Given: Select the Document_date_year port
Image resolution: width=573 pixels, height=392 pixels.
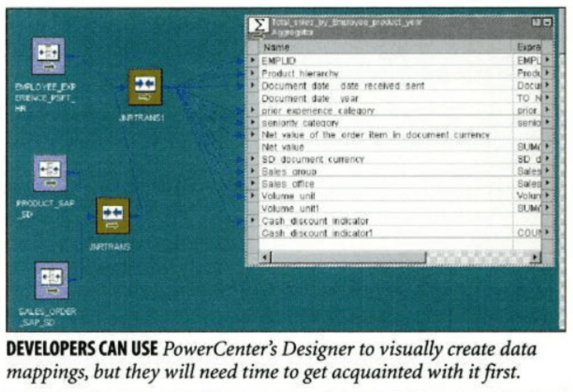Looking at the screenshot, I should (310, 98).
